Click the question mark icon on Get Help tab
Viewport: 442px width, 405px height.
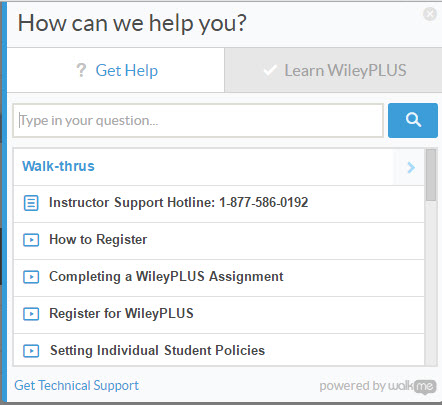pyautogui.click(x=81, y=70)
